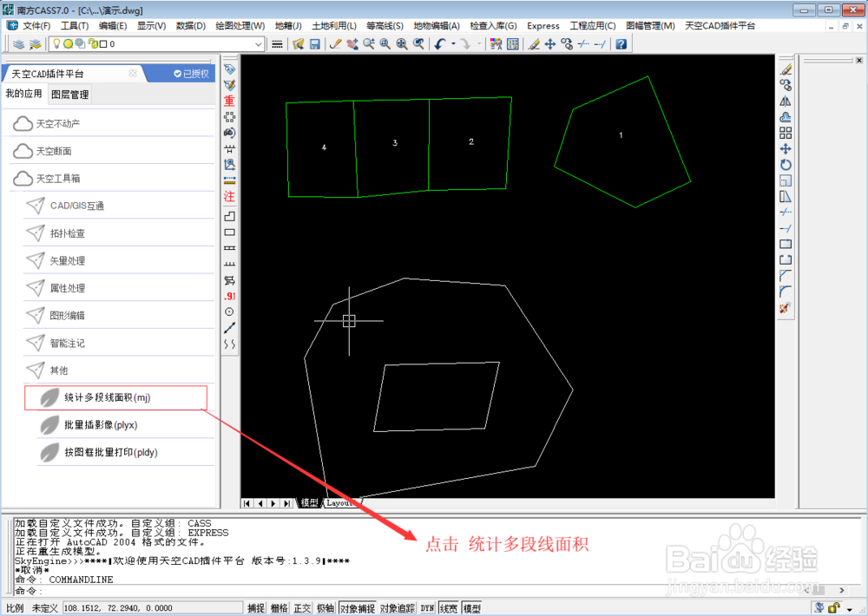Click the mirror icon in right toolbar
The height and width of the screenshot is (616, 868).
(786, 102)
